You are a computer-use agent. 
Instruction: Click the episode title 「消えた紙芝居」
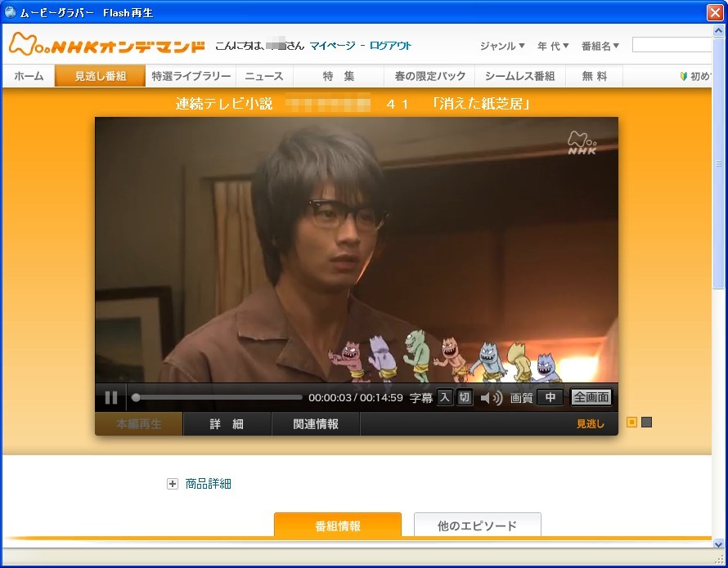(x=479, y=103)
